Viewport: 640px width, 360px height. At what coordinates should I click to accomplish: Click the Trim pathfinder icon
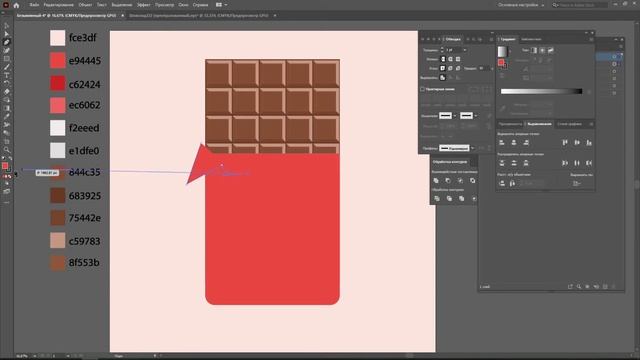[x=449, y=199]
